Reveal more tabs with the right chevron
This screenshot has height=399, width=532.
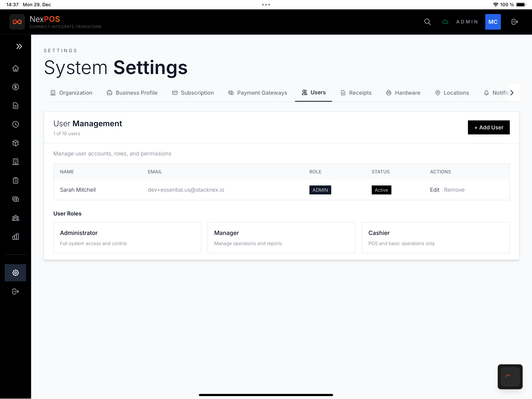(512, 93)
